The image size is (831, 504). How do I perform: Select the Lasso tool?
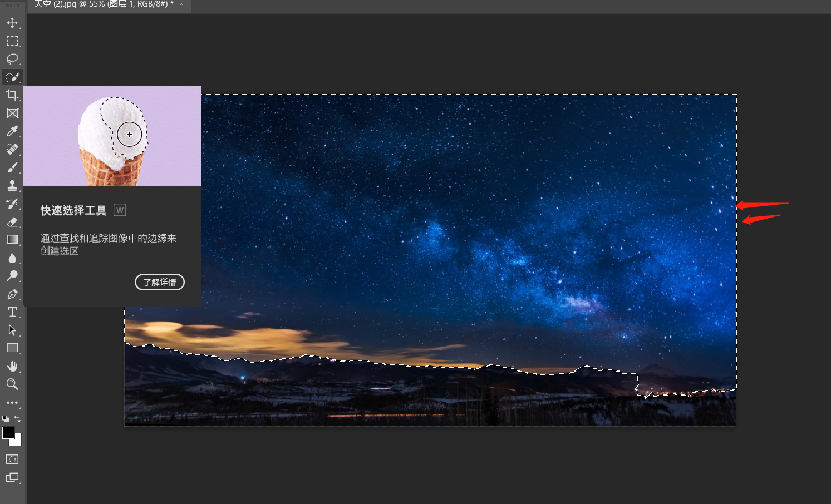(x=12, y=59)
